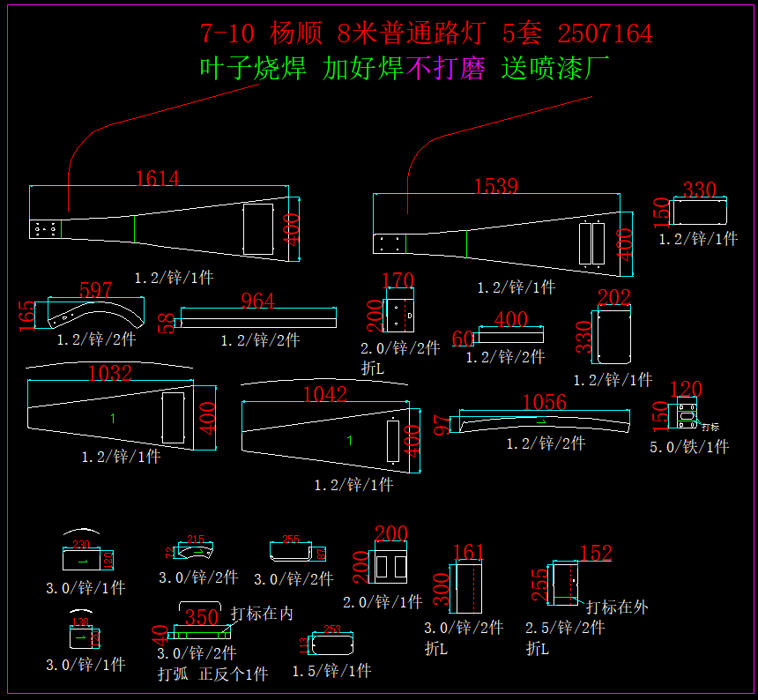The height and width of the screenshot is (700, 758).
Task: Select the 1.5/锌/1件 label
Action: coord(332,672)
